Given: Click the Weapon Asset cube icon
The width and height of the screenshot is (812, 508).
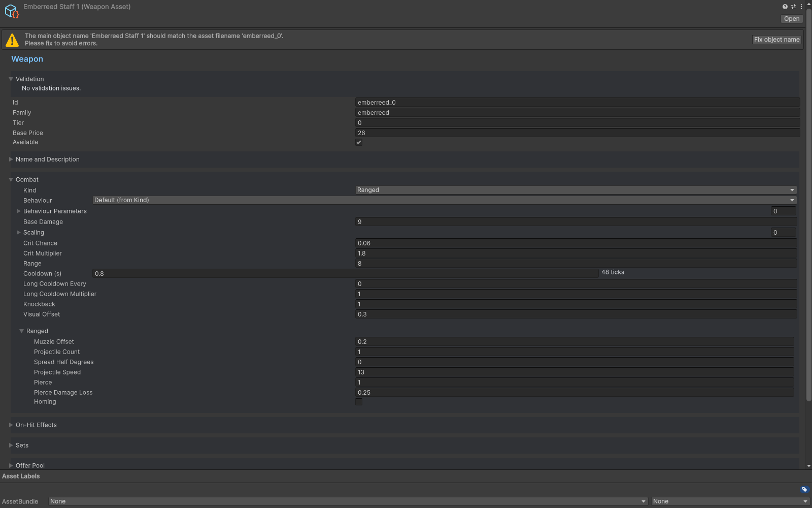Looking at the screenshot, I should click(x=11, y=11).
